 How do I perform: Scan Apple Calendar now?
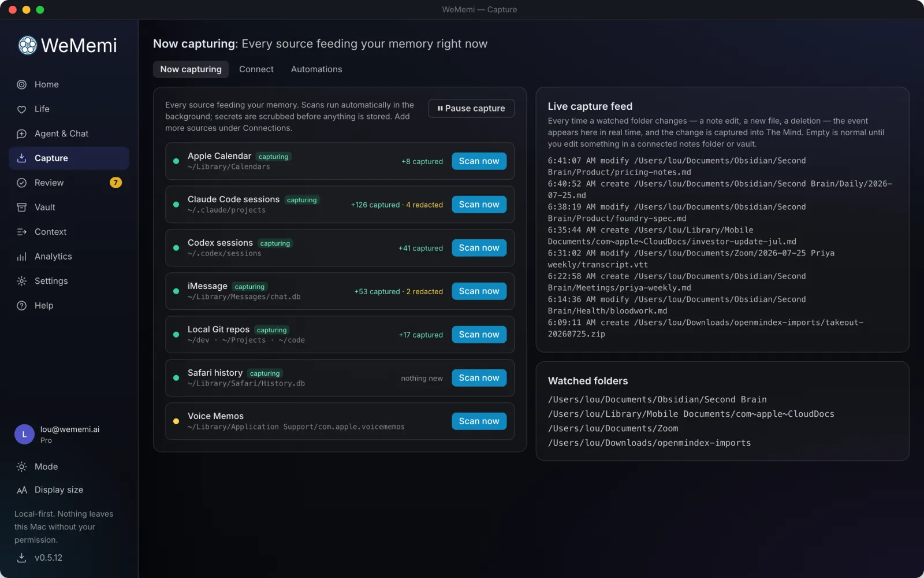(x=479, y=161)
